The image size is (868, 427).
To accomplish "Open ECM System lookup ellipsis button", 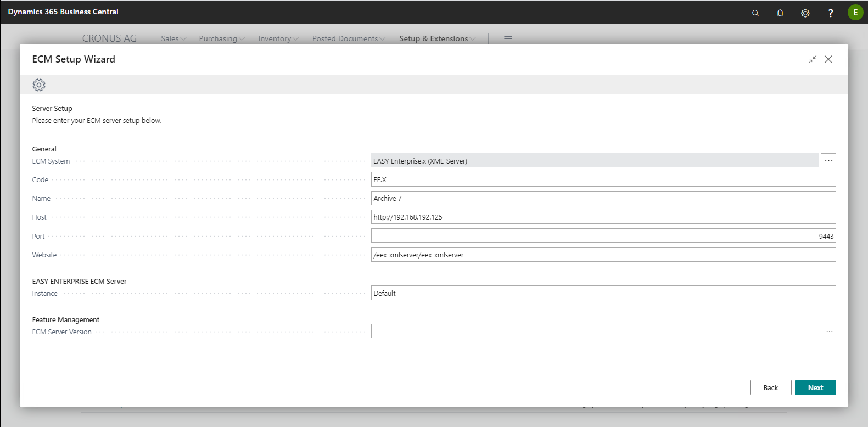I will 828,161.
